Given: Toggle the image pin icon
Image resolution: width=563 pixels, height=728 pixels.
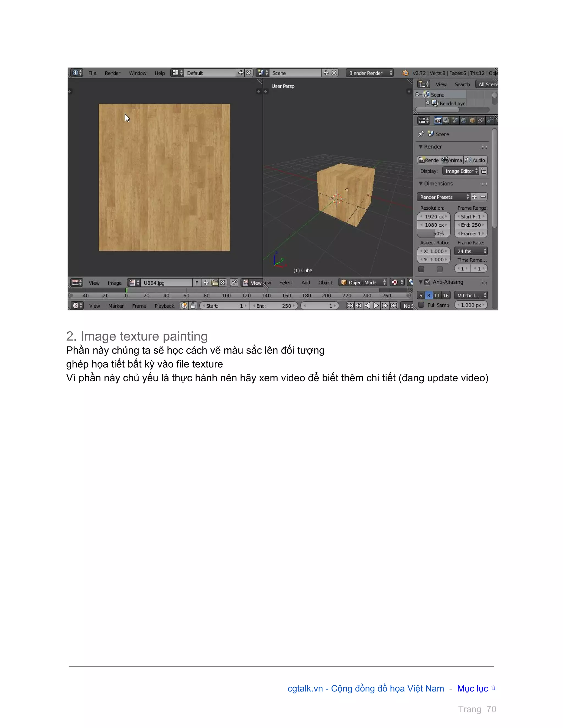Looking at the screenshot, I should click(x=234, y=283).
